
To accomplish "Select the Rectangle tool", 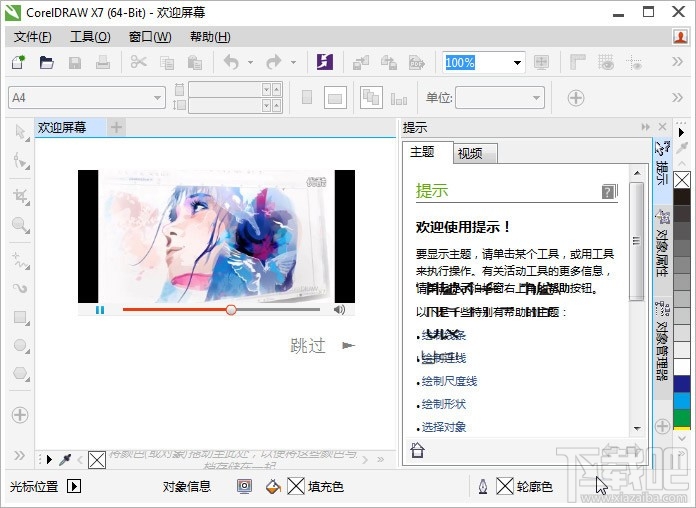I will [20, 318].
